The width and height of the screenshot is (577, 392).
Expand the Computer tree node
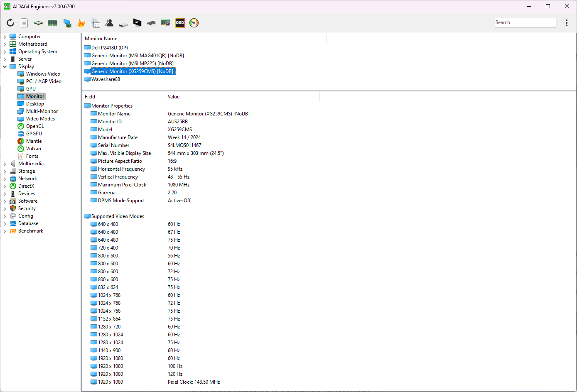(x=5, y=37)
